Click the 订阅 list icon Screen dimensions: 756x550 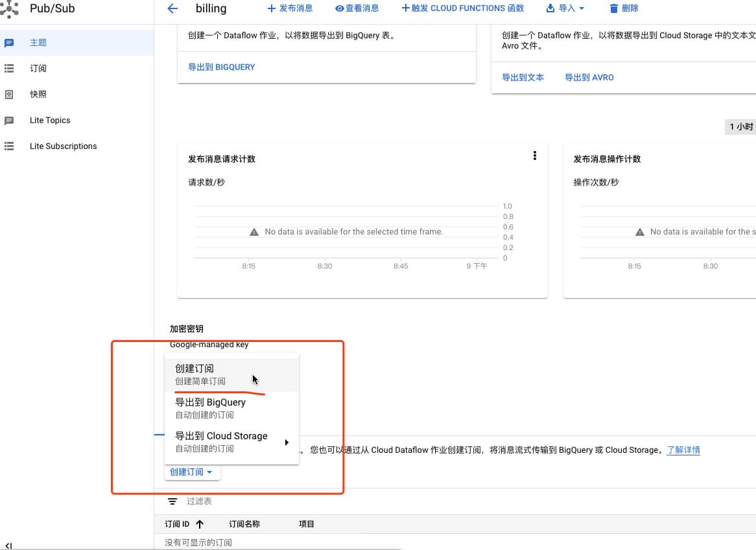point(8,69)
